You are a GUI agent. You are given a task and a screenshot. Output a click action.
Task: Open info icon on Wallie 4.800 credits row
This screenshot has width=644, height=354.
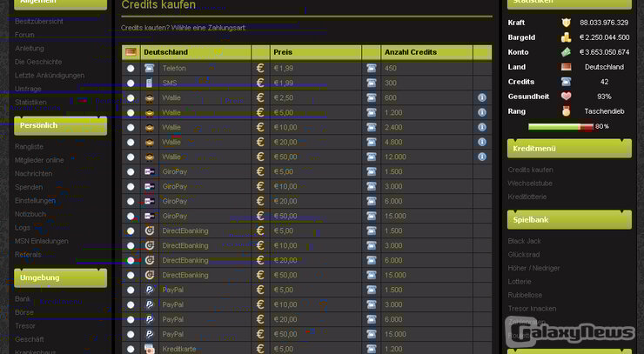482,142
